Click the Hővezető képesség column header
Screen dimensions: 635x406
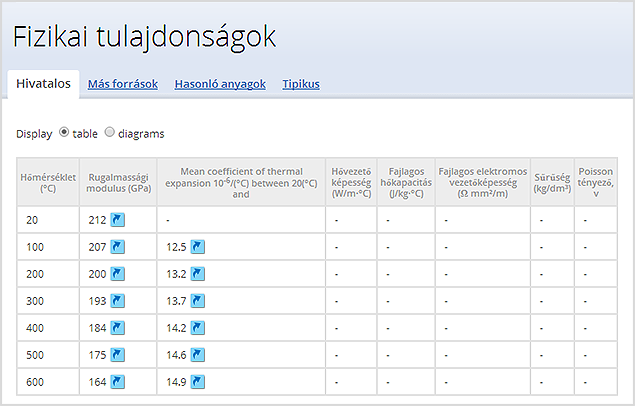pos(351,183)
